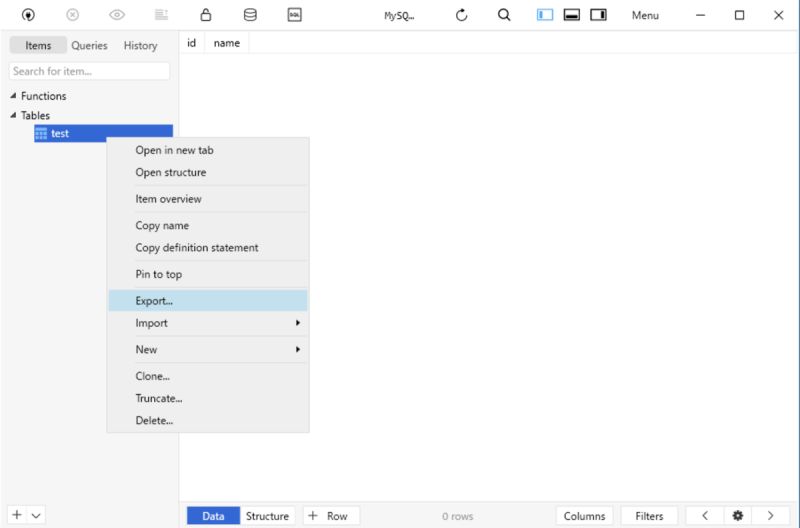Image resolution: width=800 pixels, height=528 pixels.
Task: Choose Export... from context menu
Action: pos(208,300)
